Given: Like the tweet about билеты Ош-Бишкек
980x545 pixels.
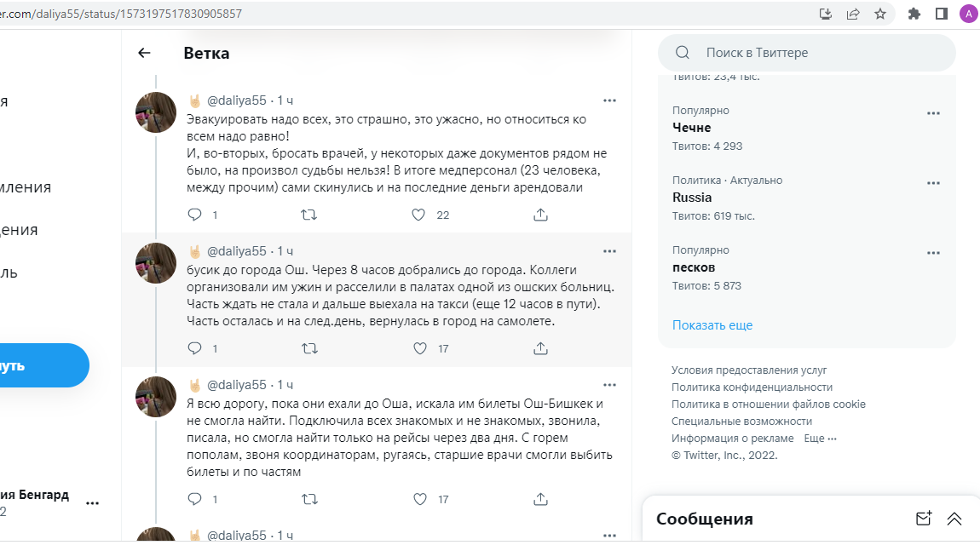Looking at the screenshot, I should point(418,499).
